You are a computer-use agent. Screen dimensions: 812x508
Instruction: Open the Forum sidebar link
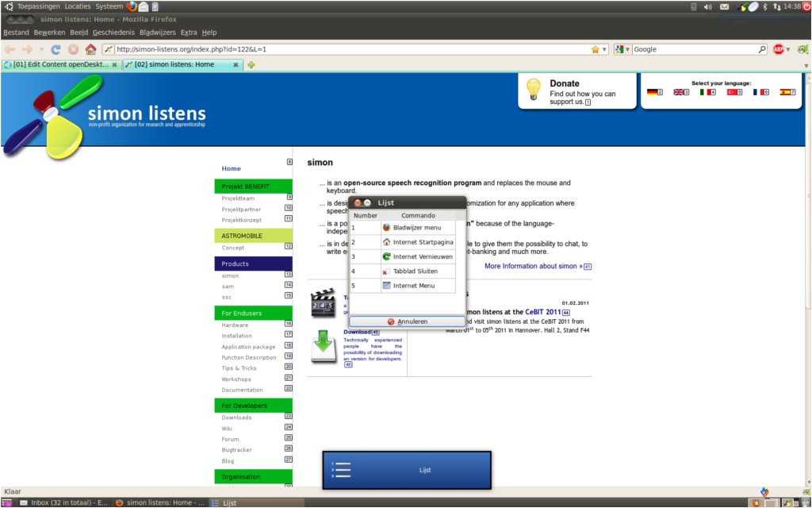[231, 439]
